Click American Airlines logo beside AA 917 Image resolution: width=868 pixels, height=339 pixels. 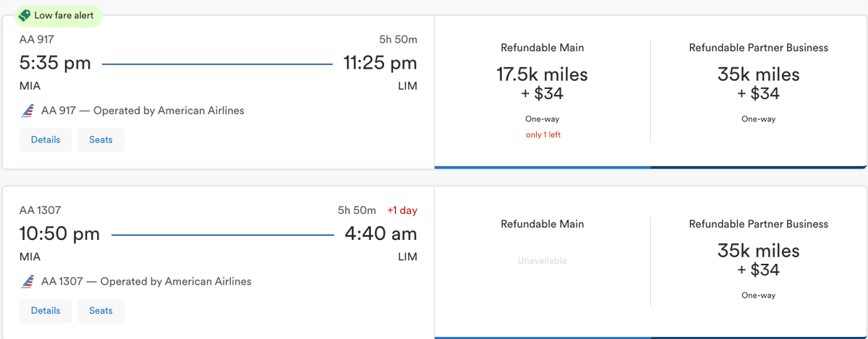[x=27, y=111]
